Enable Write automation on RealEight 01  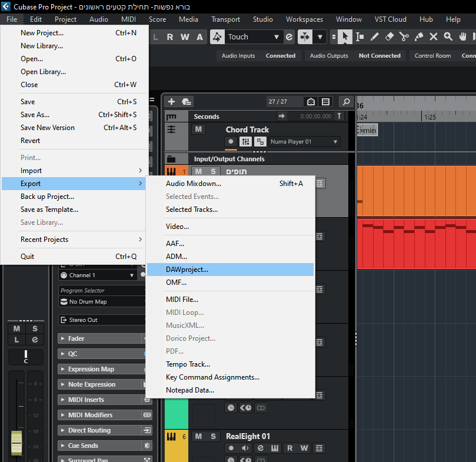click(304, 448)
